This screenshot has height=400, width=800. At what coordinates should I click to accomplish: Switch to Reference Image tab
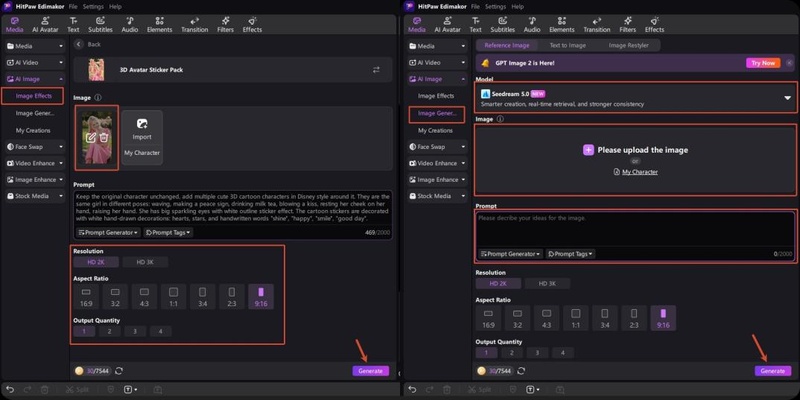click(507, 45)
